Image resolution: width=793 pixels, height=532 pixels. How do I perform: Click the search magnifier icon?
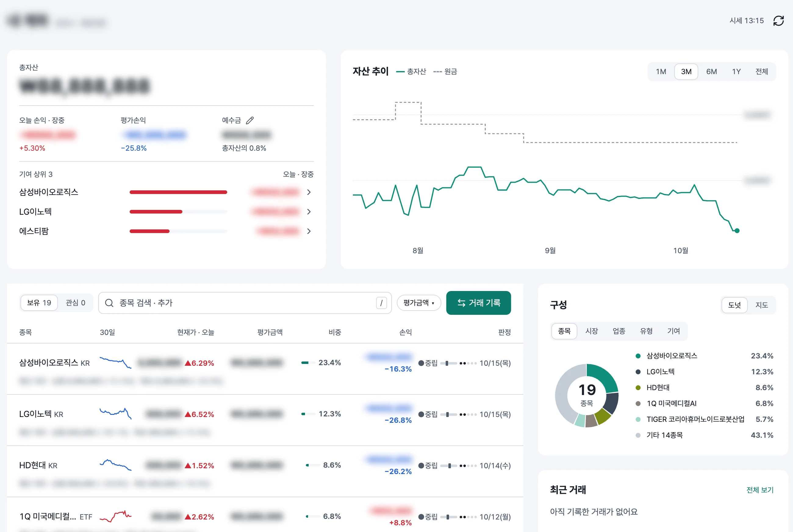(109, 303)
